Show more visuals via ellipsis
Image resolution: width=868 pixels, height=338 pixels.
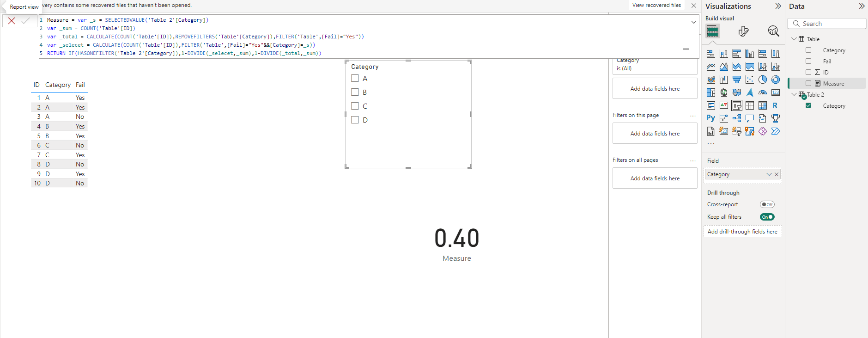(x=711, y=144)
